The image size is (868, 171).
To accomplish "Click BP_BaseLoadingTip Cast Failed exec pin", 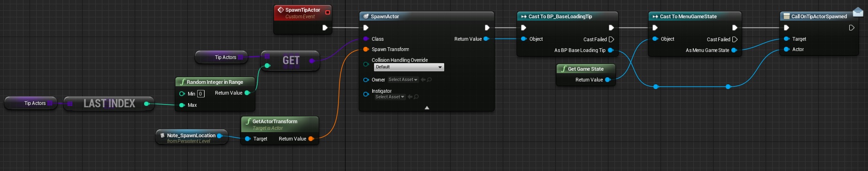I will click(611, 39).
